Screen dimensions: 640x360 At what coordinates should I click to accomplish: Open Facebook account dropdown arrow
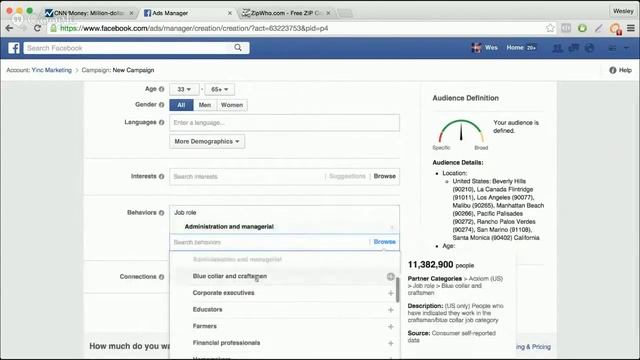tap(626, 48)
